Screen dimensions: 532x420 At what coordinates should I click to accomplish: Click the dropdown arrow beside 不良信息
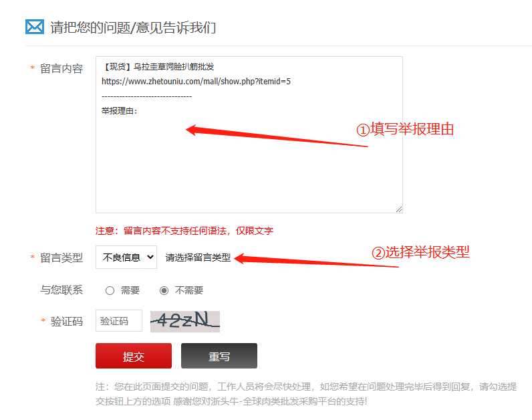click(x=150, y=257)
